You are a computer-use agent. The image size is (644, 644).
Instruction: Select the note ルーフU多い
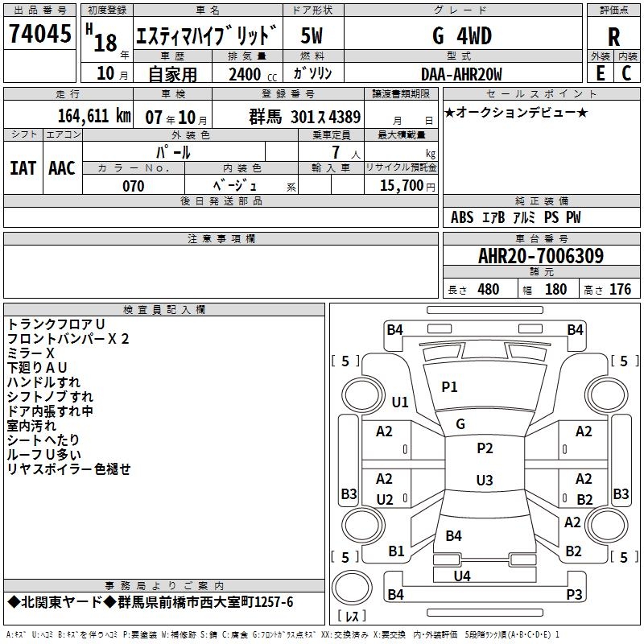click(44, 455)
